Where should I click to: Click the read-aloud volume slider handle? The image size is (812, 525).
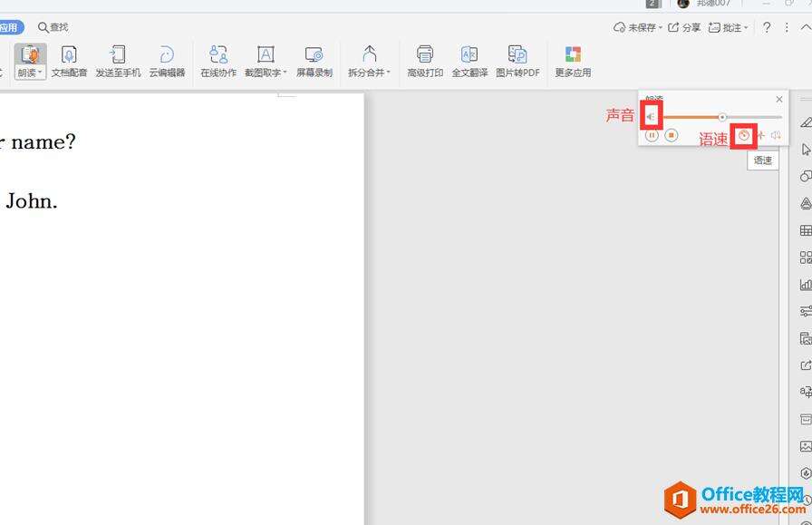tap(722, 117)
